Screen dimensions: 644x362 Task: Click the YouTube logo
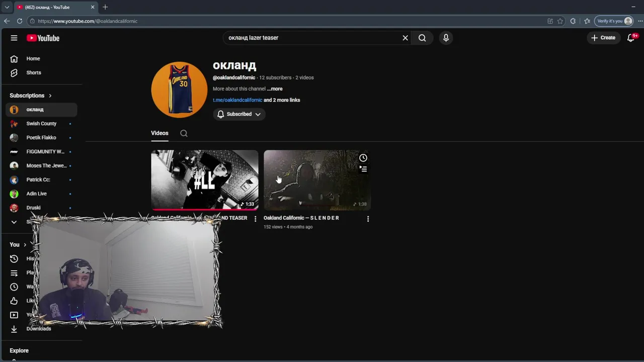43,38
